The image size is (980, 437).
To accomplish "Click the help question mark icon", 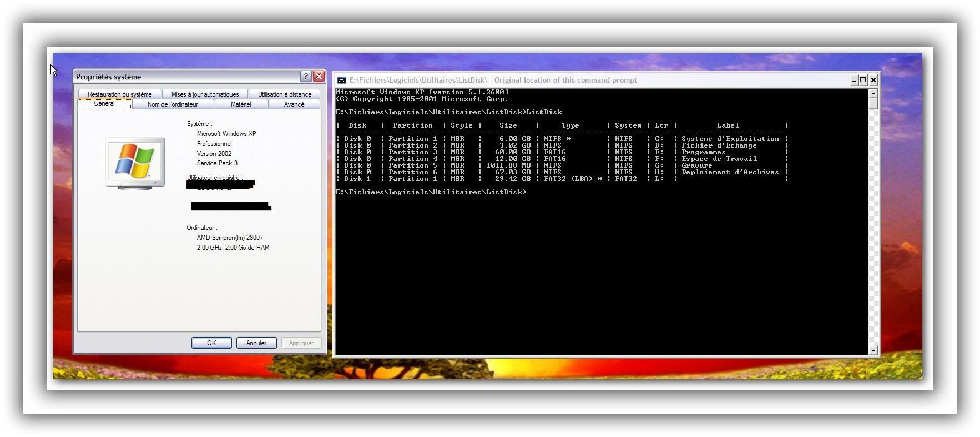I will [x=306, y=77].
